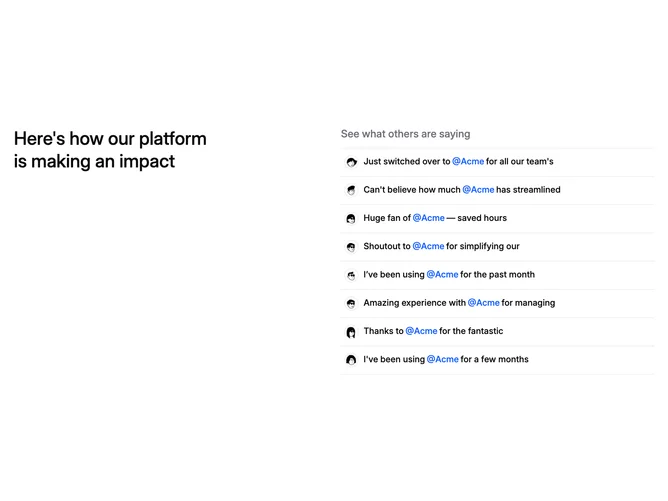The image size is (668, 501).
Task: Click 'See what others are saying' heading
Action: pos(406,134)
